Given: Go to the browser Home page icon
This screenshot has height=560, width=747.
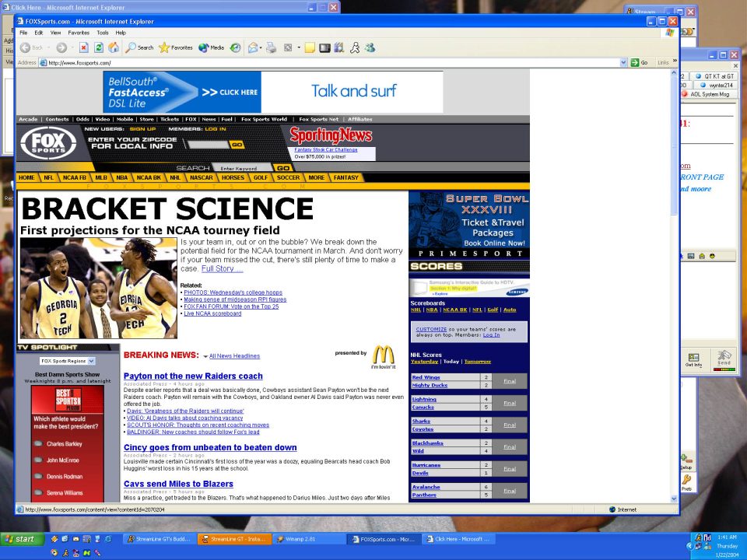Looking at the screenshot, I should click(x=114, y=47).
